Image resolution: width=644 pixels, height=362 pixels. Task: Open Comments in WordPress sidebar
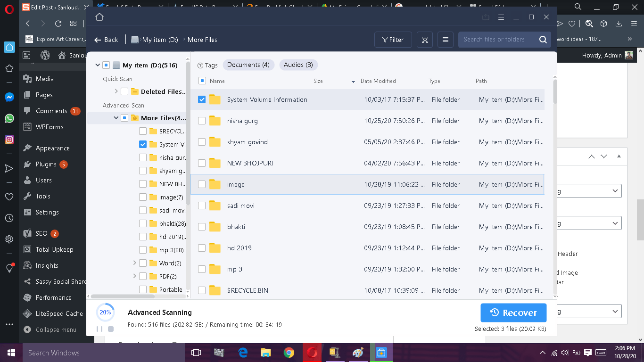coord(51,111)
